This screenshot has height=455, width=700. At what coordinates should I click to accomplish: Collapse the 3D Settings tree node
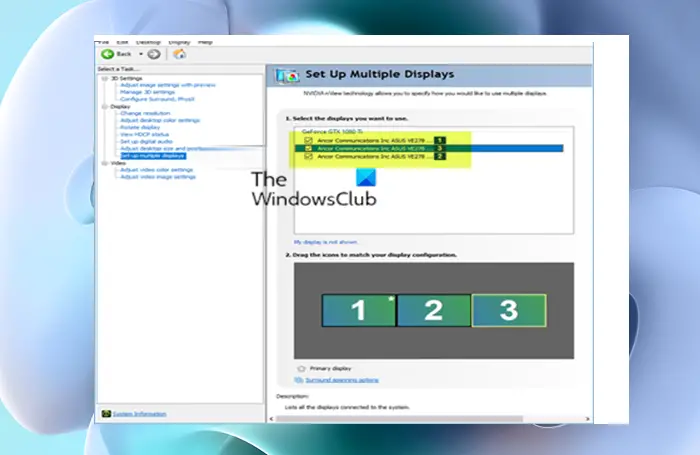pyautogui.click(x=105, y=79)
